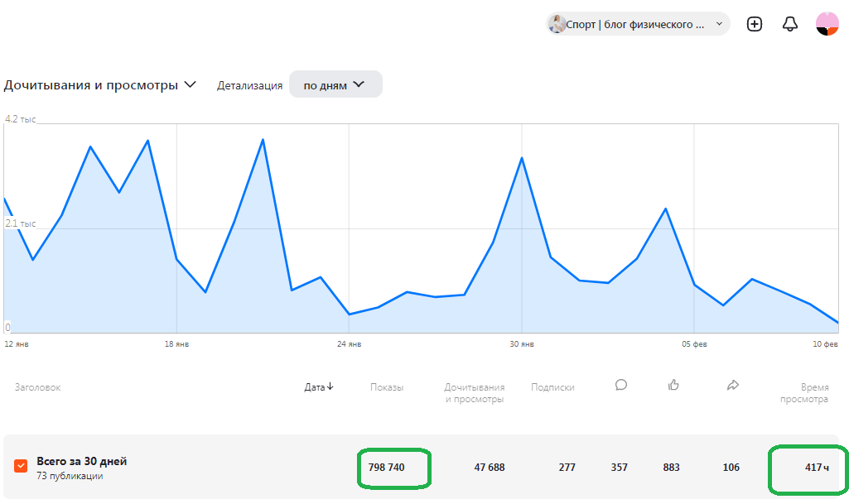Screen dimensions: 849x504
Task: Click the 417 ч watch time total
Action: (817, 468)
